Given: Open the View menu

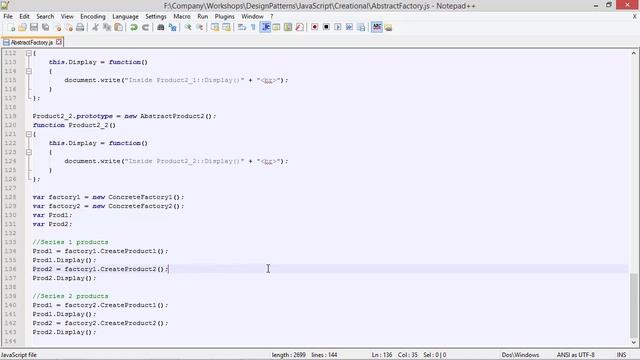Looking at the screenshot, I should [67, 16].
